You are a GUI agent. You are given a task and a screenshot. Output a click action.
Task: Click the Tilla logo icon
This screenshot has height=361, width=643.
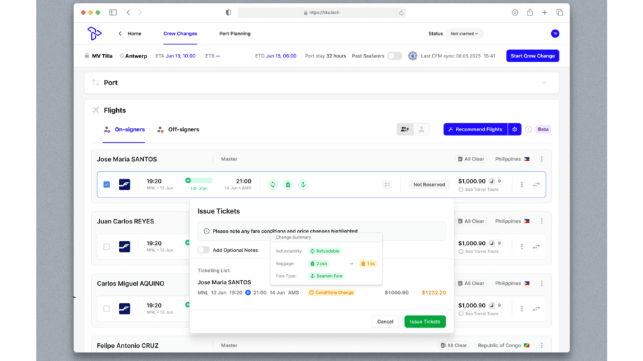pos(94,33)
